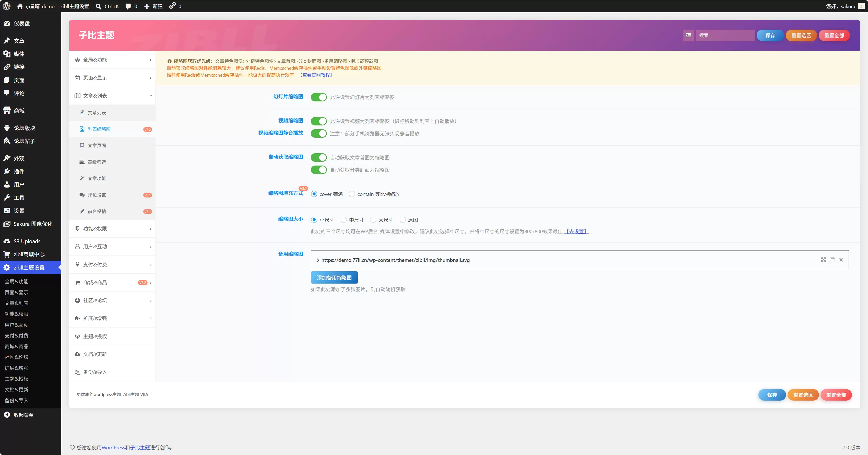This screenshot has width=868, height=455.
Task: Open 论坛版块 forum boards in sidebar
Action: 31,128
